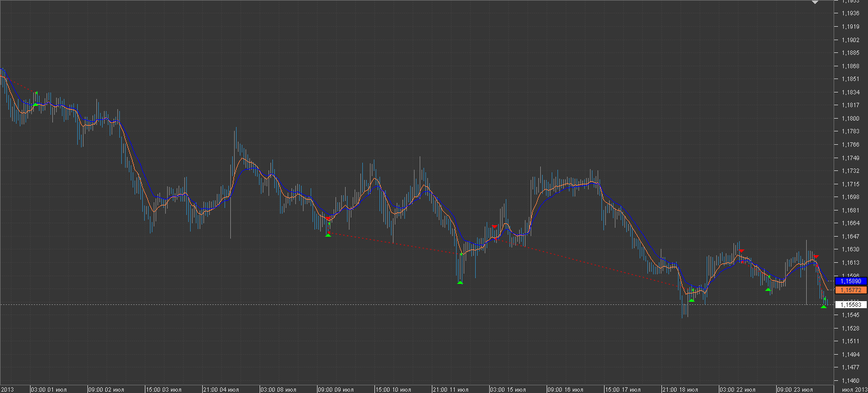Viewport: 868px width, 393px height.
Task: Click the green up-arrow at the last bar
Action: pyautogui.click(x=823, y=307)
